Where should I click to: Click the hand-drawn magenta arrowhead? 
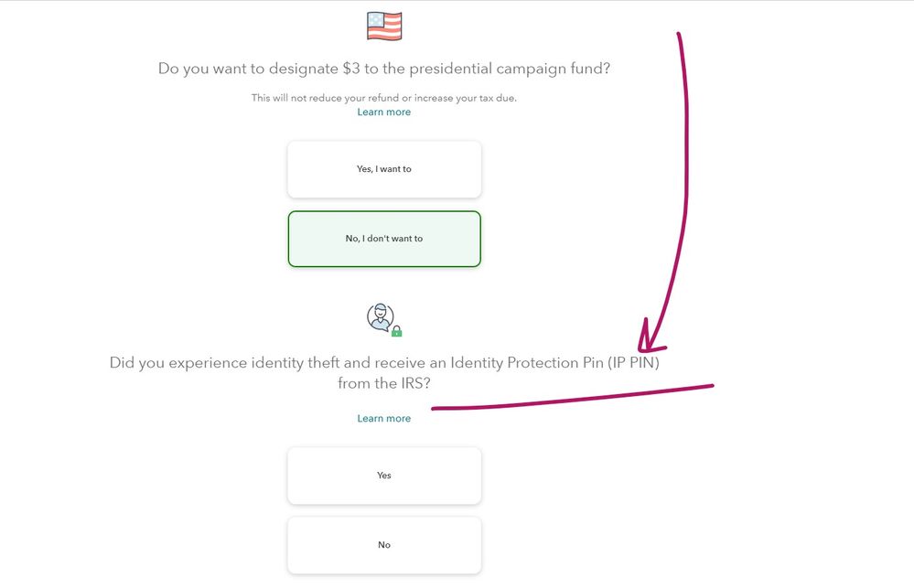coord(649,338)
